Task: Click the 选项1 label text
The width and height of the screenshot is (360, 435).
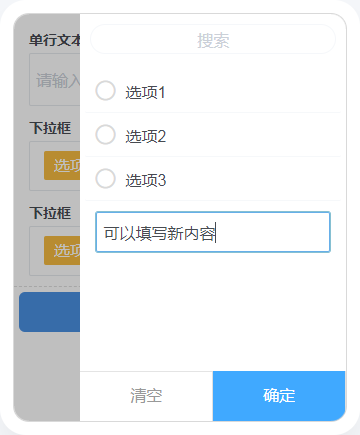Action: [145, 92]
